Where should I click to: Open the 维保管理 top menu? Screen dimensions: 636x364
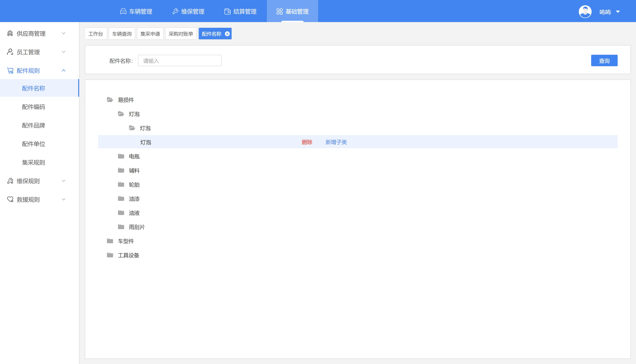188,11
